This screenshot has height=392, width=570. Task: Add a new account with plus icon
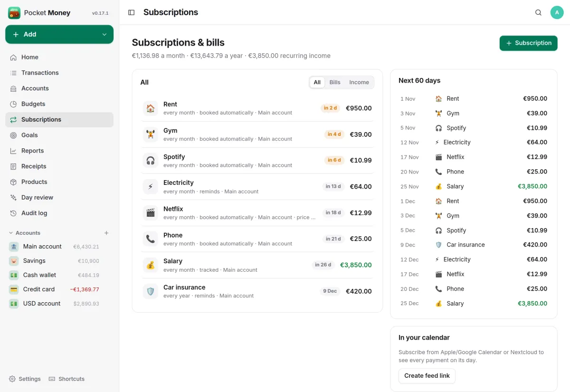[106, 233]
